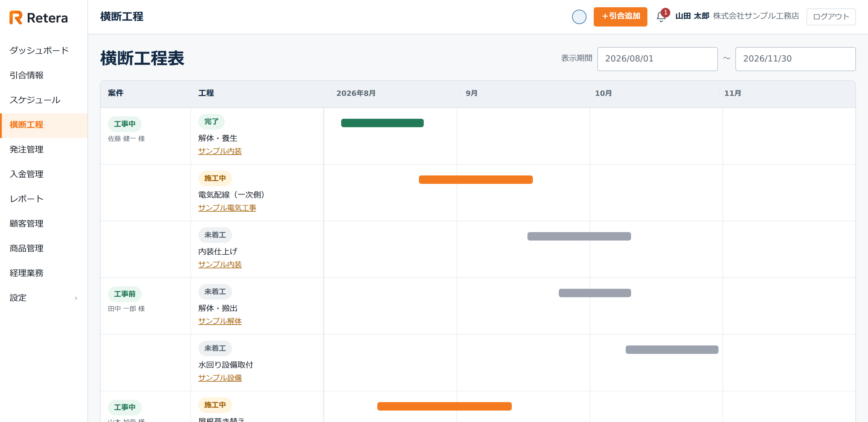Click the 9月 column header
This screenshot has width=868, height=422.
tap(471, 93)
